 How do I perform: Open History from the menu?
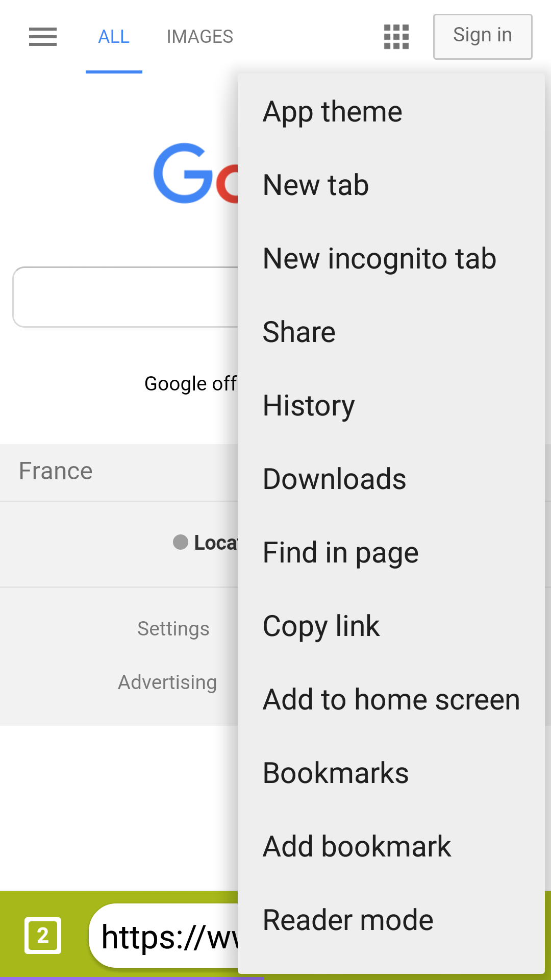[x=309, y=406]
